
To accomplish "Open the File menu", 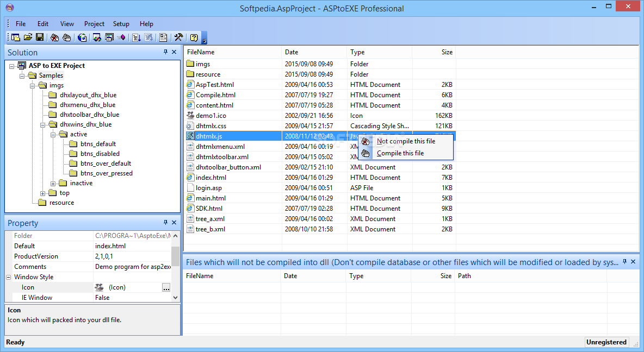I will (21, 24).
